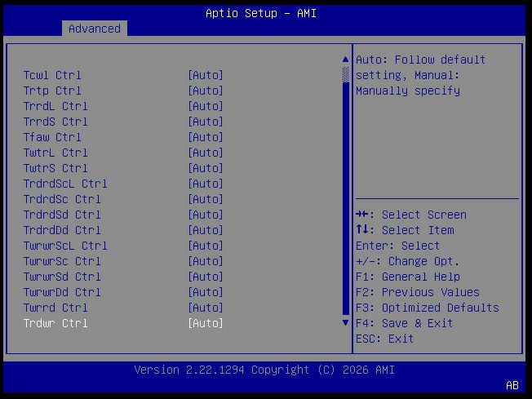Screen dimensions: 532x399
Task: Click the F1: General Help hint
Action: click(x=407, y=277)
